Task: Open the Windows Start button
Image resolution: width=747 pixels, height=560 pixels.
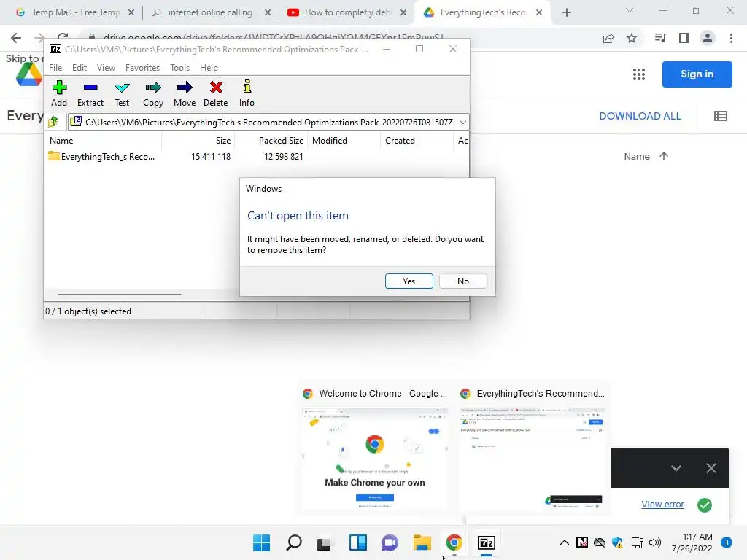Action: click(x=261, y=542)
